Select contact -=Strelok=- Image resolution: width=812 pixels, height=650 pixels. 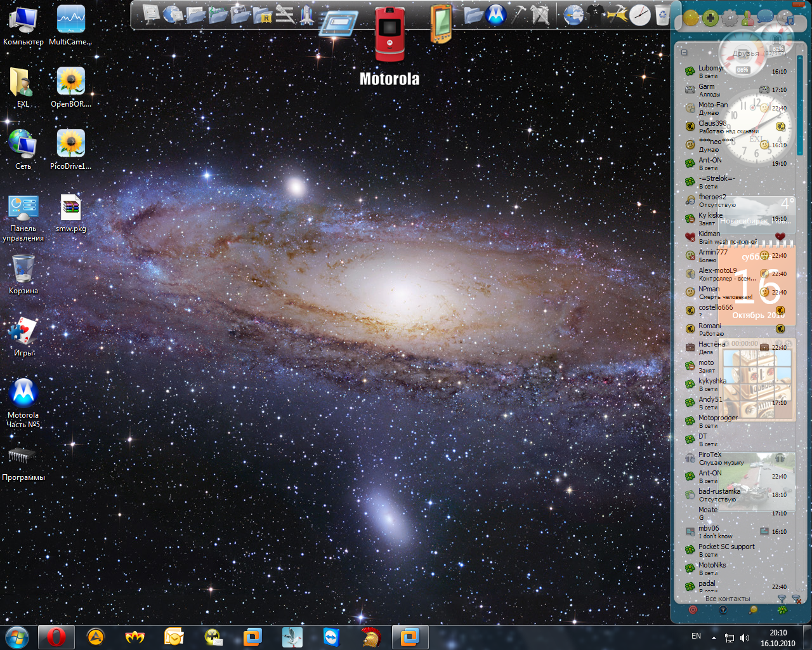(736, 182)
